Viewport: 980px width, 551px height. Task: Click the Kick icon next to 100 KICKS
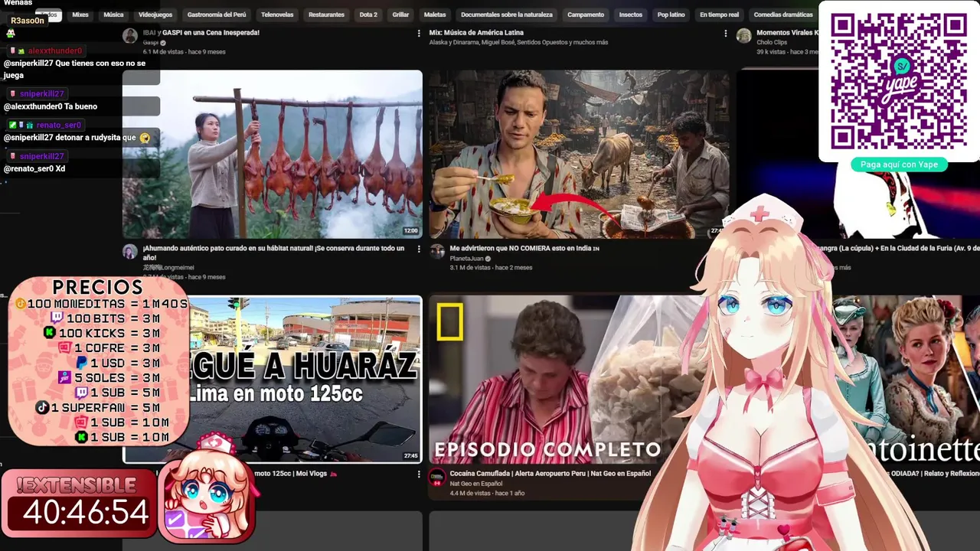point(50,333)
